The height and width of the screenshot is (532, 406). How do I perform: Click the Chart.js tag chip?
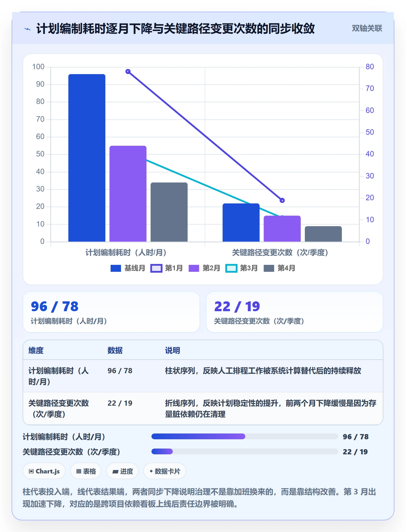coord(44,471)
